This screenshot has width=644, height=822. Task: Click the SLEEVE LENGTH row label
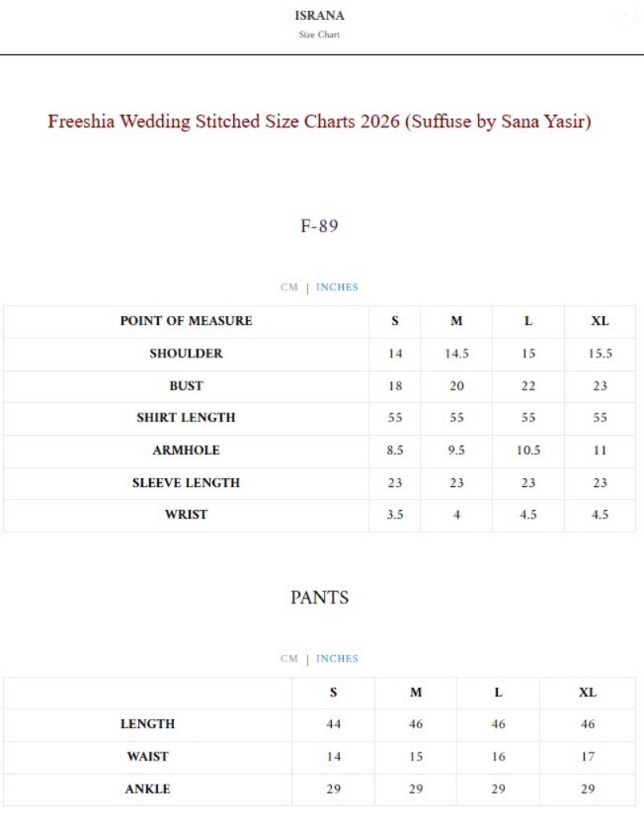[186, 483]
